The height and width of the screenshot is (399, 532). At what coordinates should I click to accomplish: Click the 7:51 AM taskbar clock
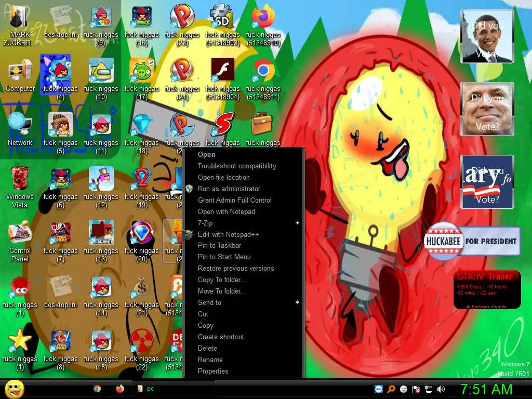tap(486, 390)
